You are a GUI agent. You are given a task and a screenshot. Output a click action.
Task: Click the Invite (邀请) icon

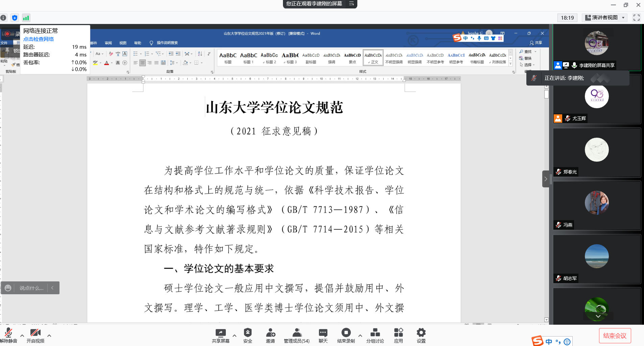point(270,335)
